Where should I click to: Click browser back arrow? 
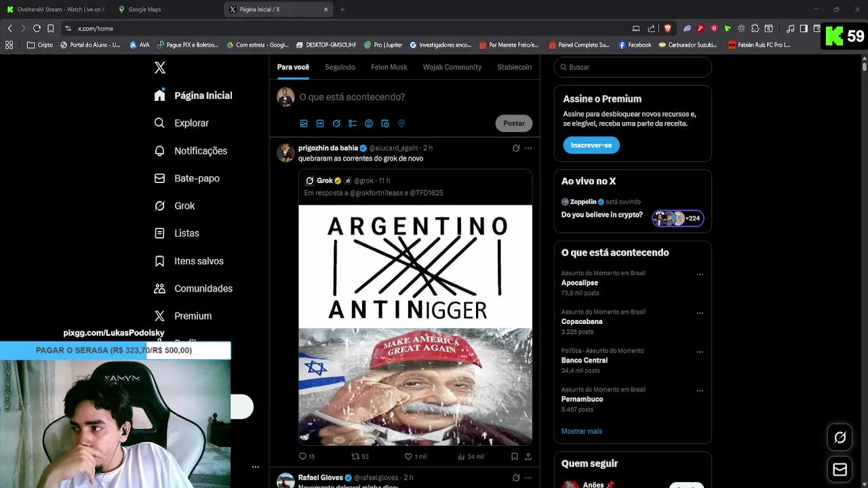coord(9,28)
